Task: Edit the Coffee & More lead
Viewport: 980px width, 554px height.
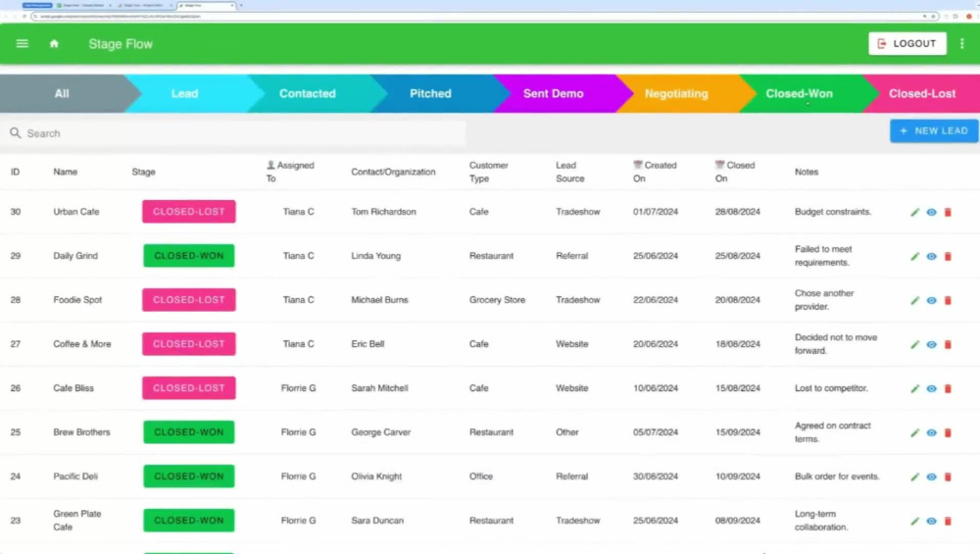Action: 915,344
